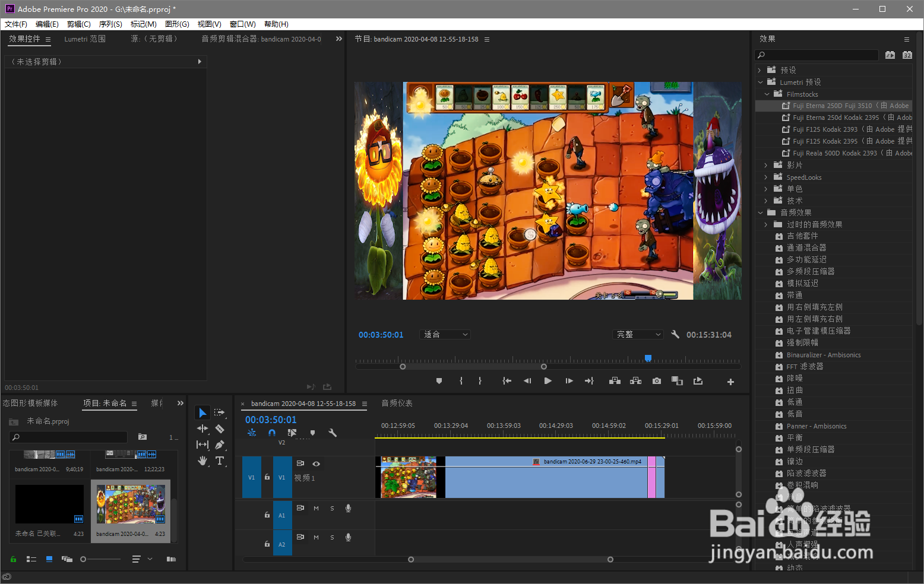Collapse the 音频效果 folder
Image resolution: width=924 pixels, height=584 pixels.
point(760,212)
